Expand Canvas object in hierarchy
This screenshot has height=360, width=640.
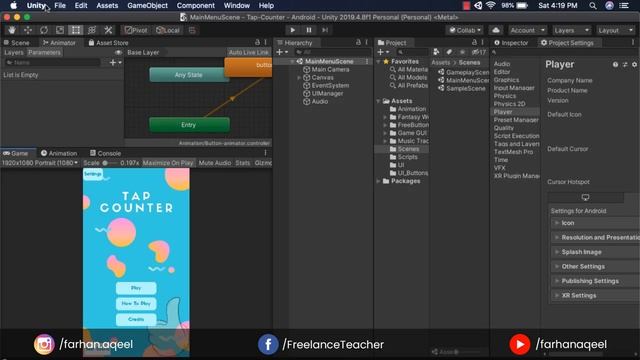[299, 78]
